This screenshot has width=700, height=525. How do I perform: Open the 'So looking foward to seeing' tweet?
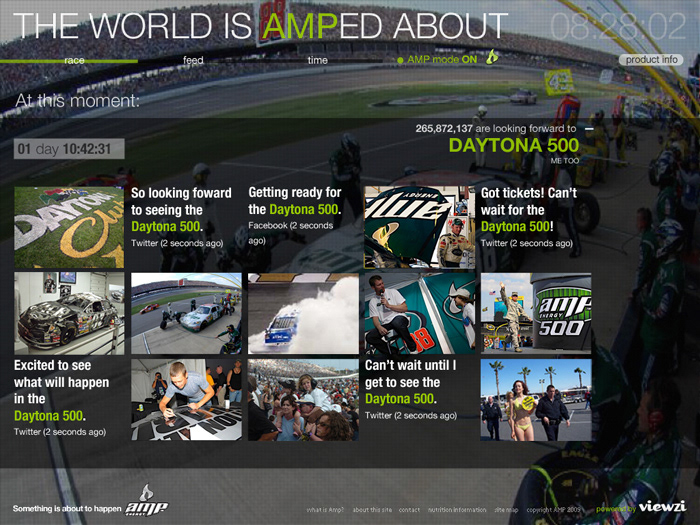[181, 217]
